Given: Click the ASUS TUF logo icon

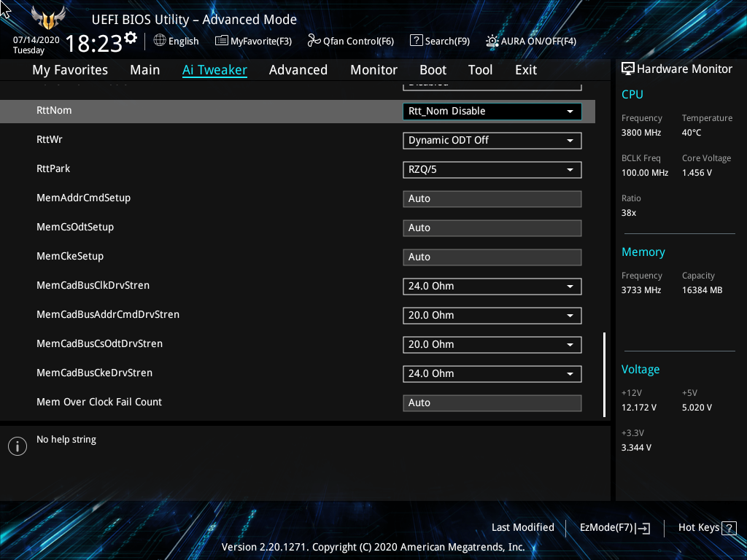Looking at the screenshot, I should click(47, 17).
